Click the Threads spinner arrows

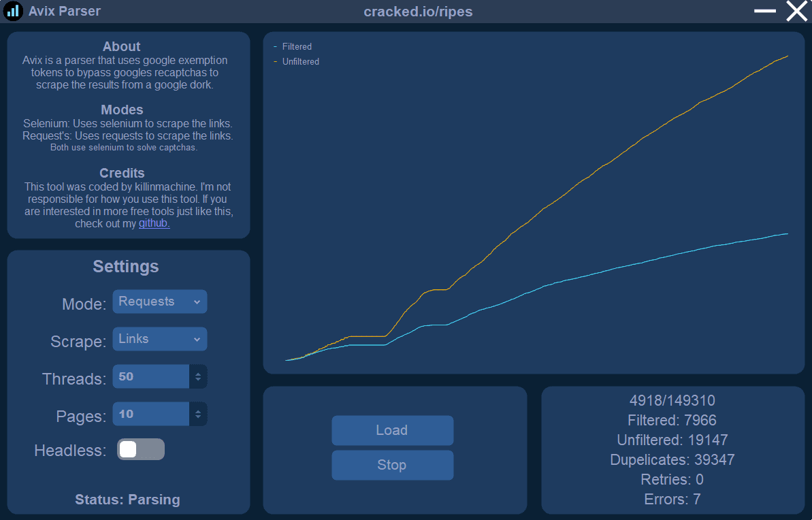pyautogui.click(x=198, y=376)
